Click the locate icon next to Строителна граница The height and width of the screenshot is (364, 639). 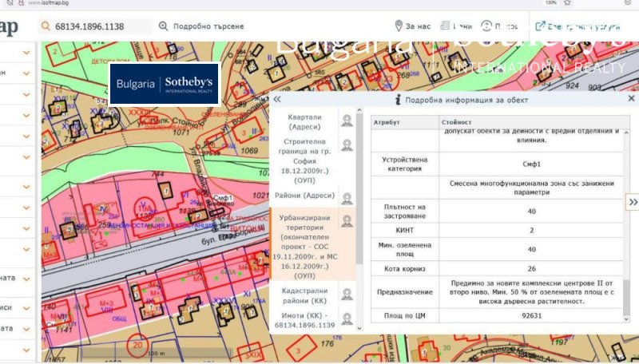347,145
